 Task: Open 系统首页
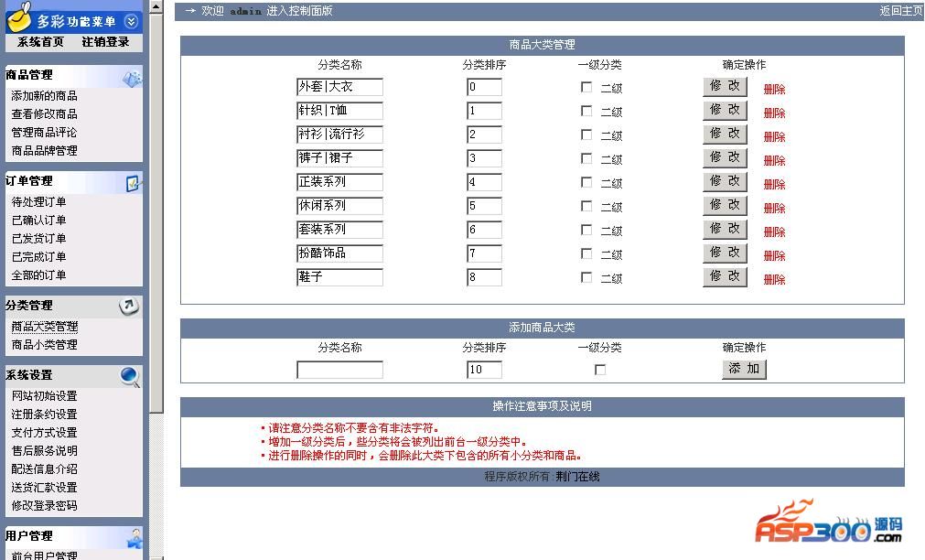tap(40, 42)
